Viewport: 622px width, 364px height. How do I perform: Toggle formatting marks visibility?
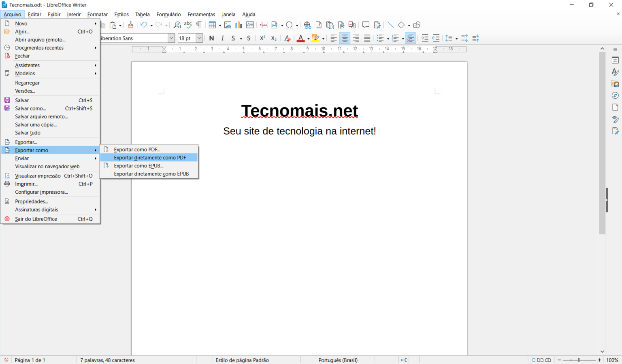click(199, 25)
